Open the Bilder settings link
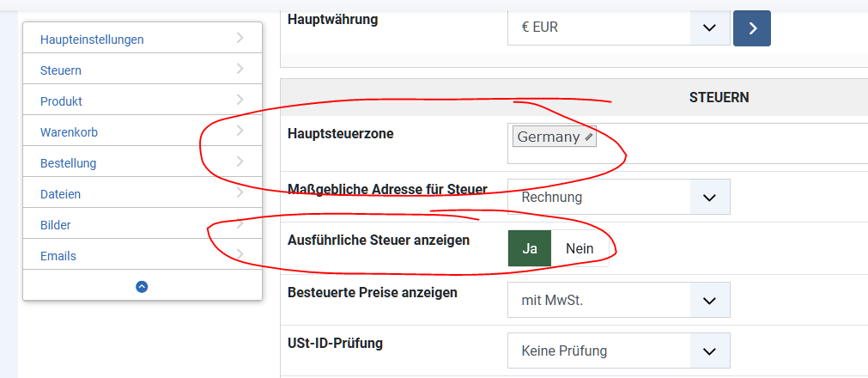 [56, 225]
